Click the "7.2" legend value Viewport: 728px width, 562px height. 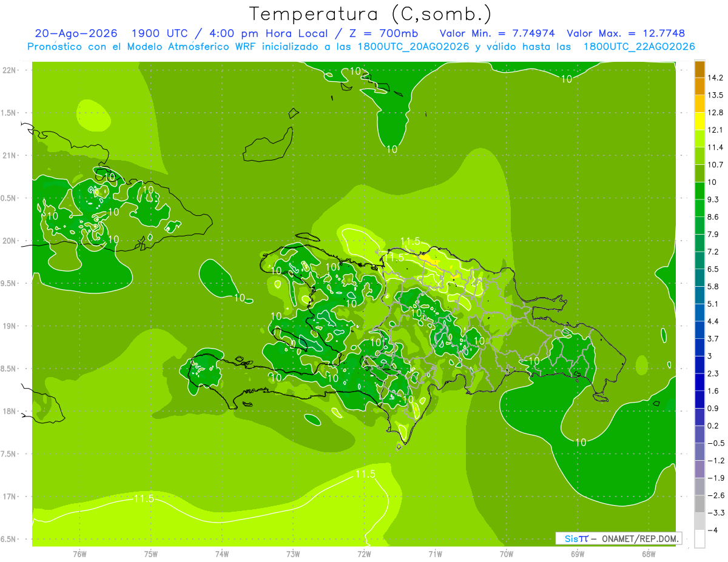pyautogui.click(x=713, y=252)
